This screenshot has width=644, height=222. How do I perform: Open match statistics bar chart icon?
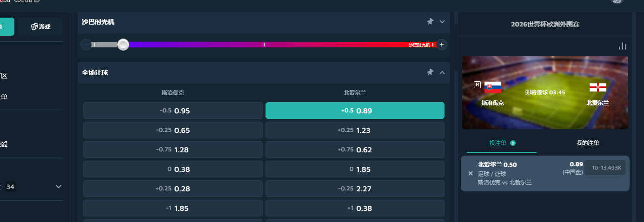[623, 46]
